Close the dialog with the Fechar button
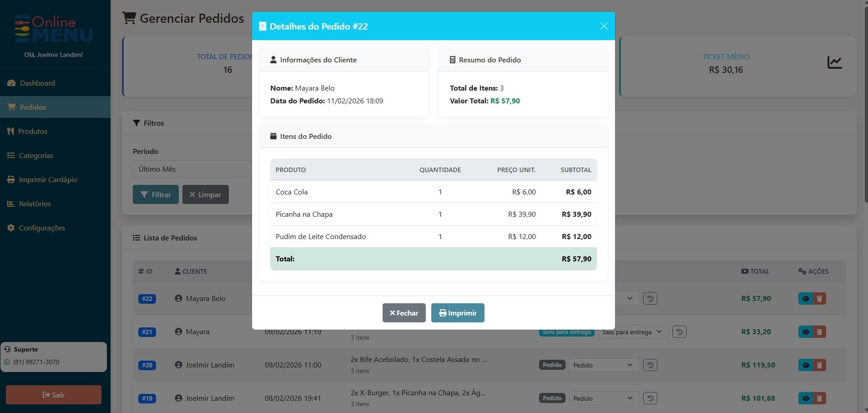 404,313
